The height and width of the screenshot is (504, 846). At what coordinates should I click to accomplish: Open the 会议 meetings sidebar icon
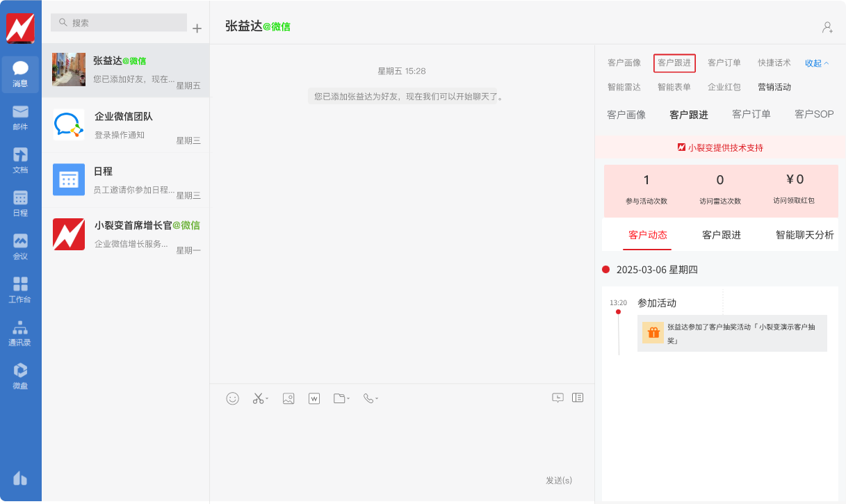point(20,247)
